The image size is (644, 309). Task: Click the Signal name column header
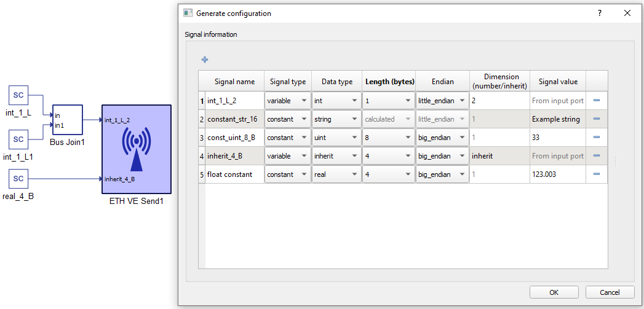point(234,82)
